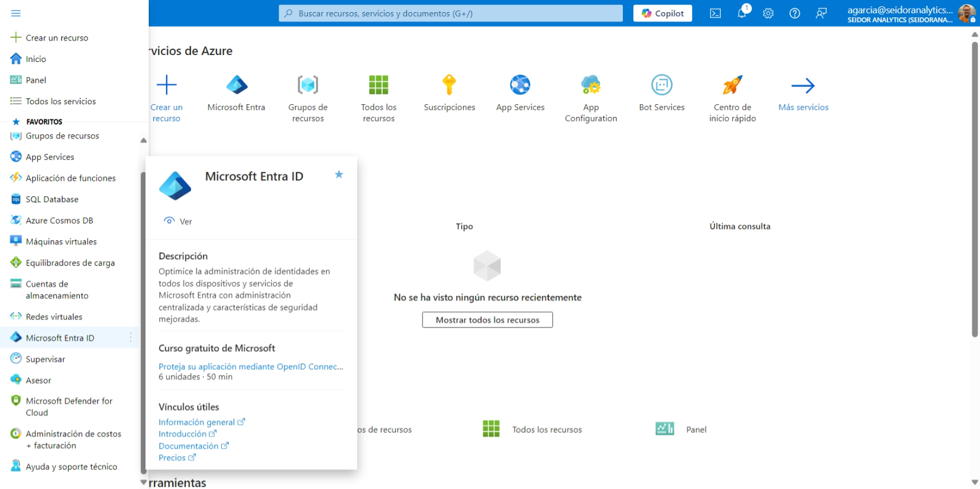Open the notifications bell

[x=742, y=13]
